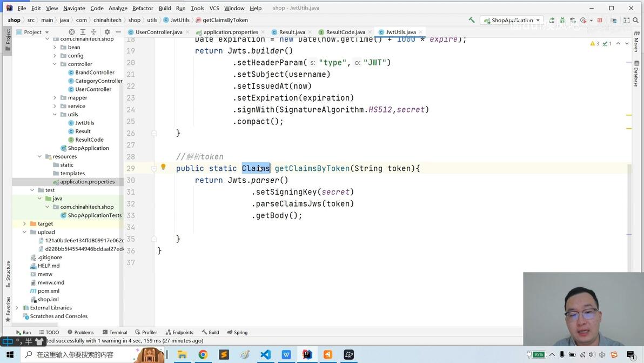Click the locate file target icon in Project panel
644x363 pixels.
(x=71, y=32)
